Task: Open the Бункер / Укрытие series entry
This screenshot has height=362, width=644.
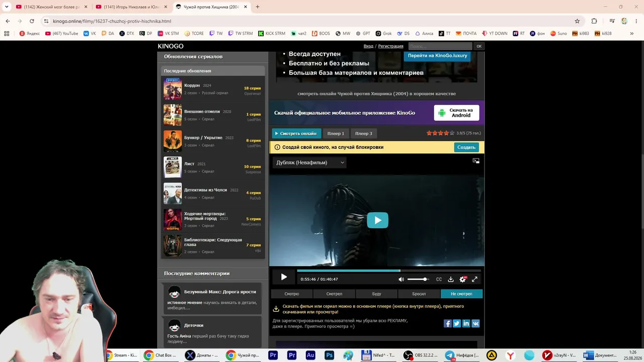Action: coord(213,141)
